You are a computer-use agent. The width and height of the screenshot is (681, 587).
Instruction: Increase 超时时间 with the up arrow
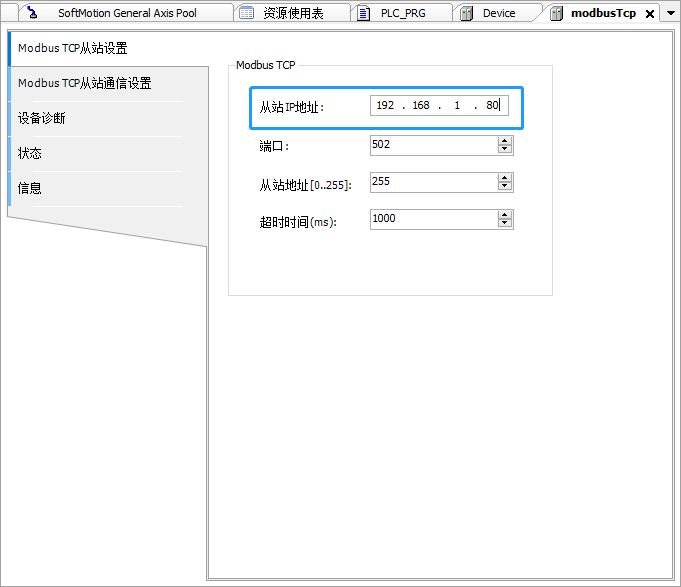point(505,215)
